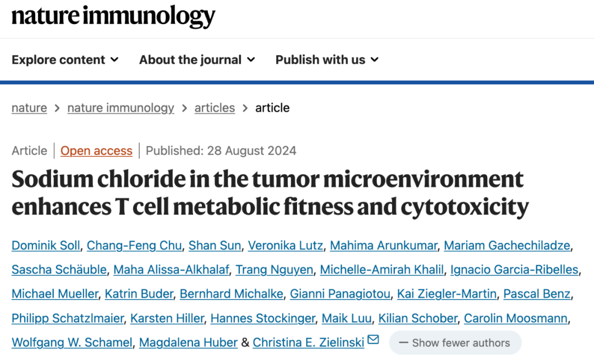Collapse list with Show fewer authors
The image size is (594, 364).
(455, 343)
